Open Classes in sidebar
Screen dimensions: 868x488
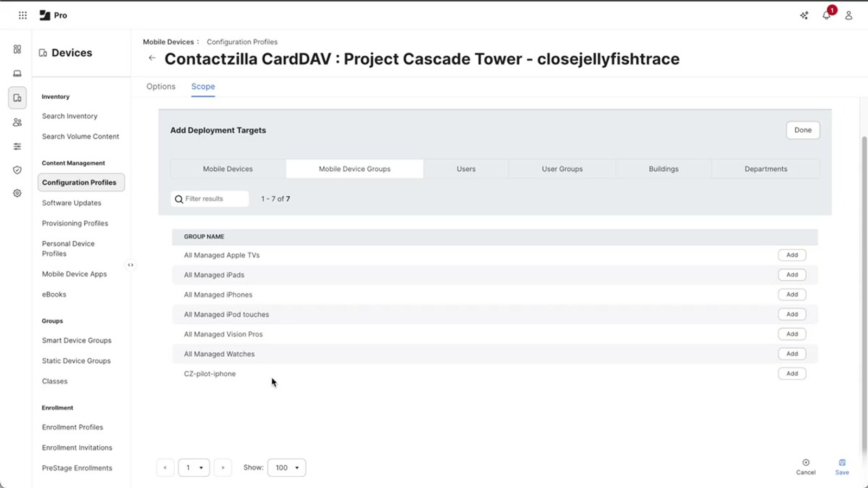[55, 381]
